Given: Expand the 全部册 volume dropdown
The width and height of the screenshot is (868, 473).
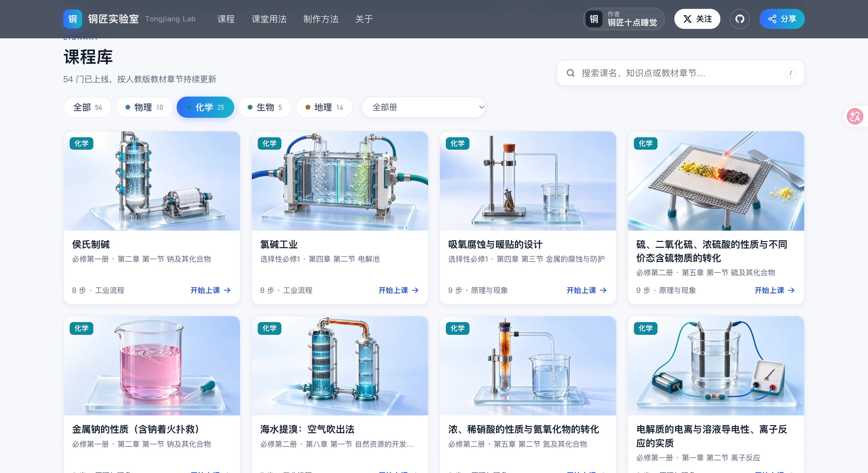Looking at the screenshot, I should pyautogui.click(x=423, y=107).
